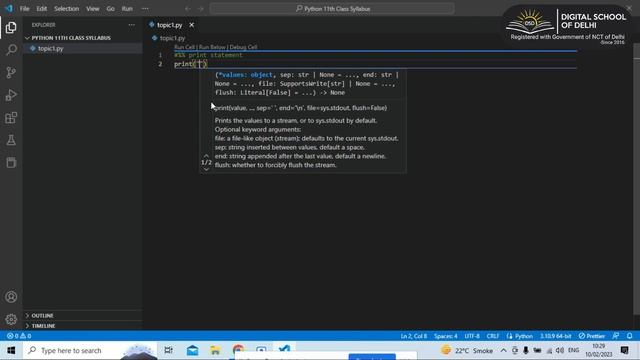Open the Selection menu

[x=67, y=9]
